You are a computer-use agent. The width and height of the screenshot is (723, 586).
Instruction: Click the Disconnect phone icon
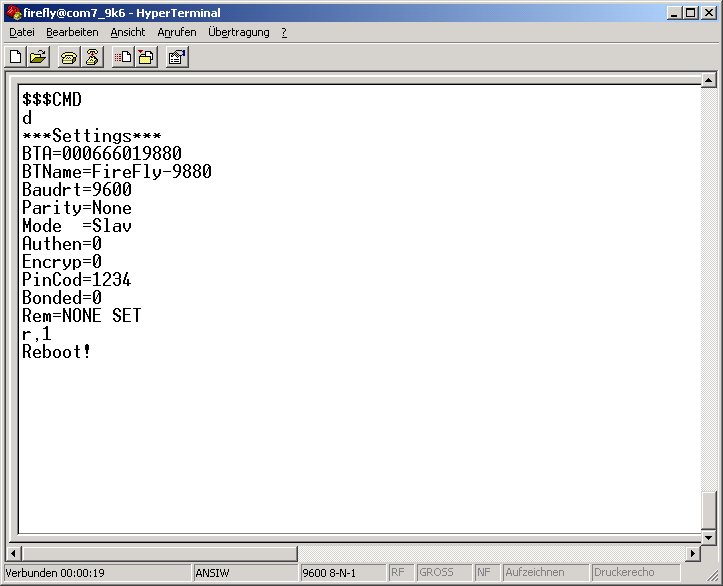tap(92, 58)
